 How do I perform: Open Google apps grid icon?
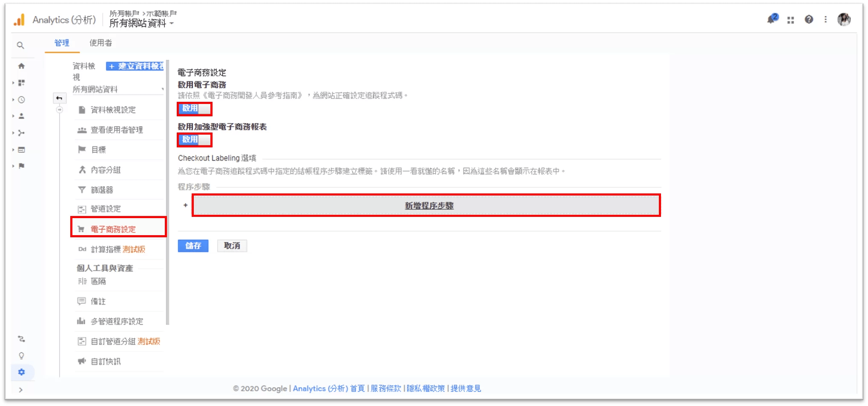click(790, 20)
